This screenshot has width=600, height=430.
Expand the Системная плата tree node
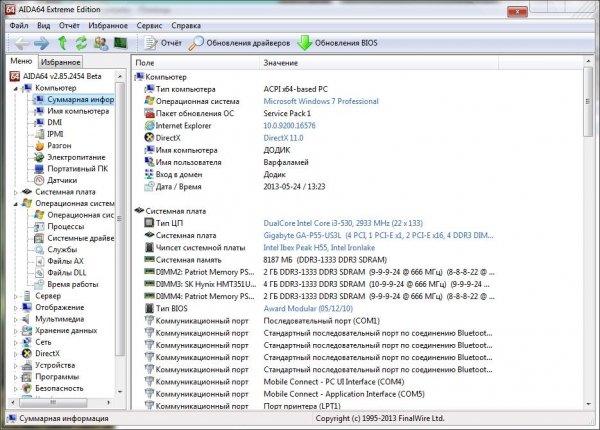[x=16, y=192]
